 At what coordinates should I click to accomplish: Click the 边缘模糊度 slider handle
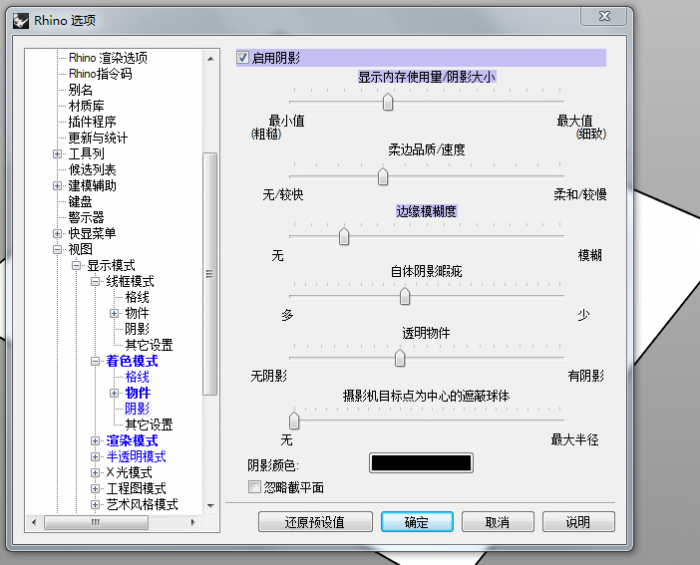(x=344, y=236)
